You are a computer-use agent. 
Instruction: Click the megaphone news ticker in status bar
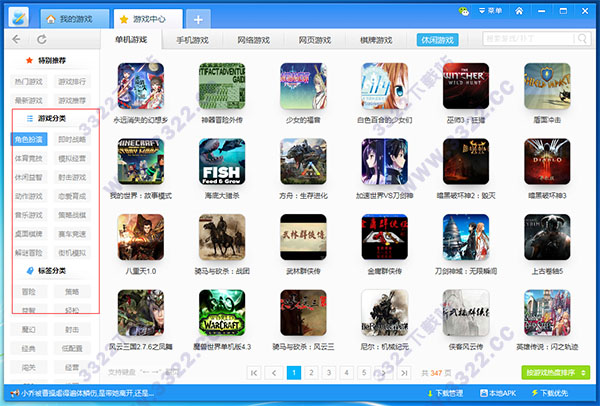click(x=82, y=393)
